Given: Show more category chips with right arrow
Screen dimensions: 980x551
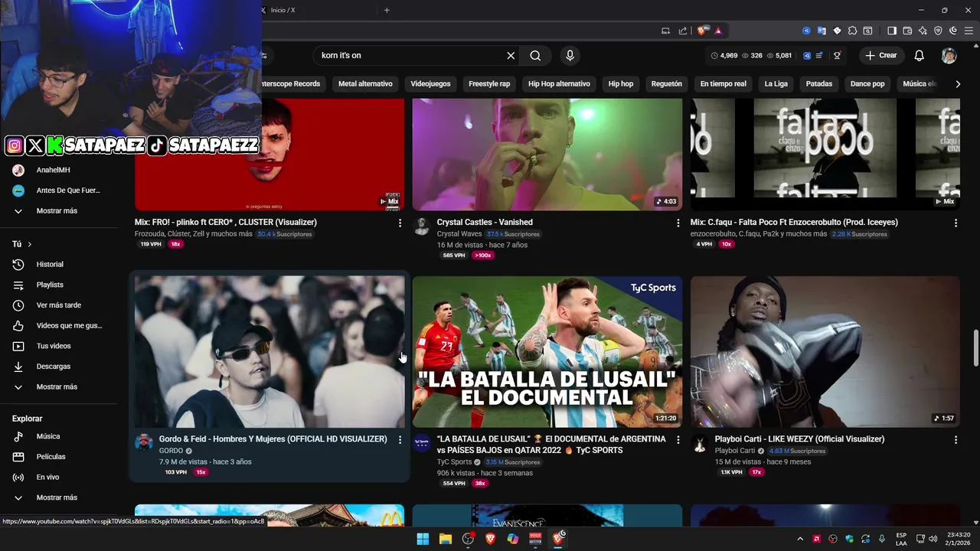Looking at the screenshot, I should point(958,83).
